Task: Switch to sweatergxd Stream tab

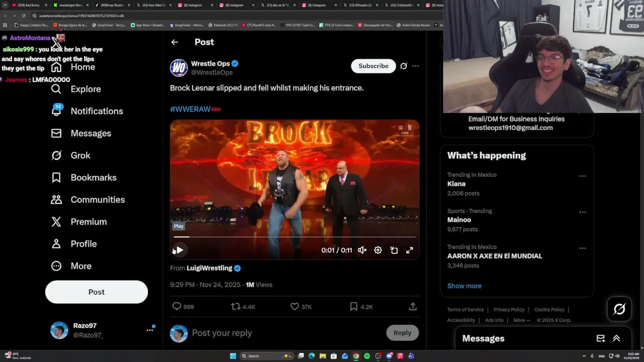Action: tap(70, 5)
